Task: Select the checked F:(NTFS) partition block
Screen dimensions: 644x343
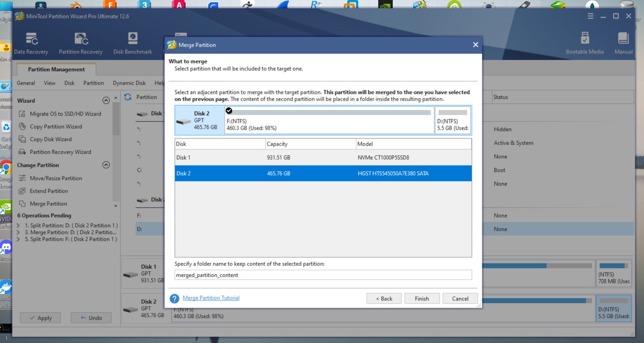Action: (x=329, y=120)
